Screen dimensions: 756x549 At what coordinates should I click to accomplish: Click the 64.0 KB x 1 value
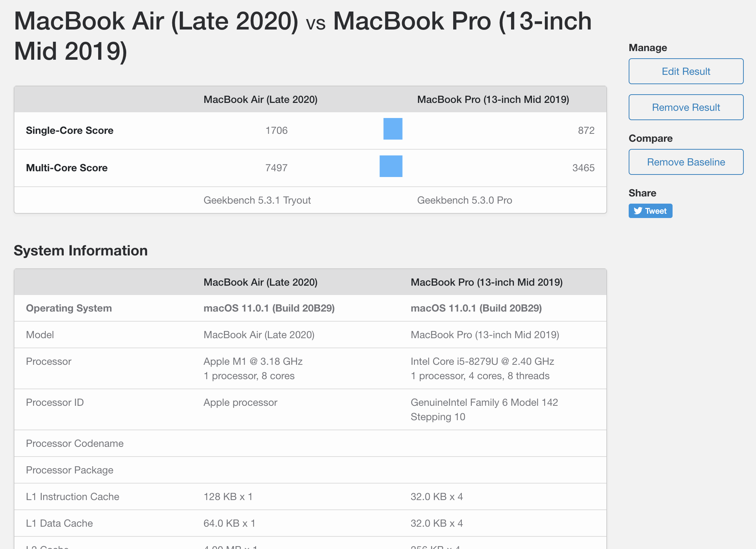(x=229, y=523)
